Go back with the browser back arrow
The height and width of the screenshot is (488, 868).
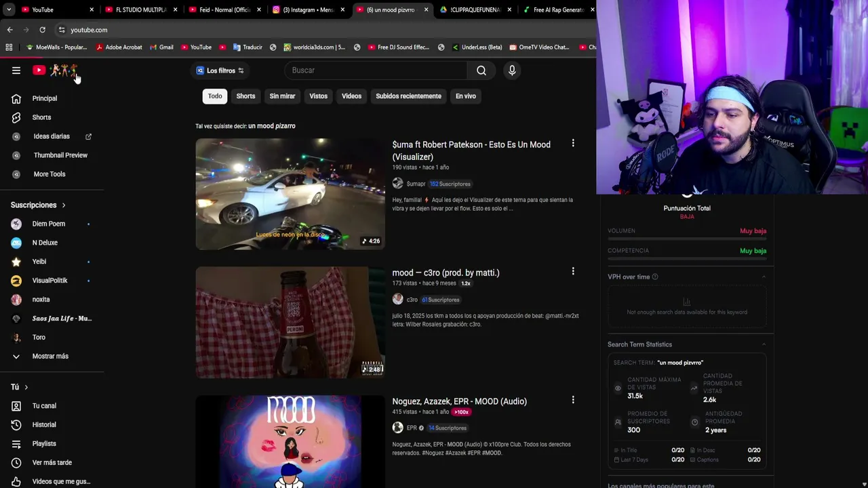(9, 30)
